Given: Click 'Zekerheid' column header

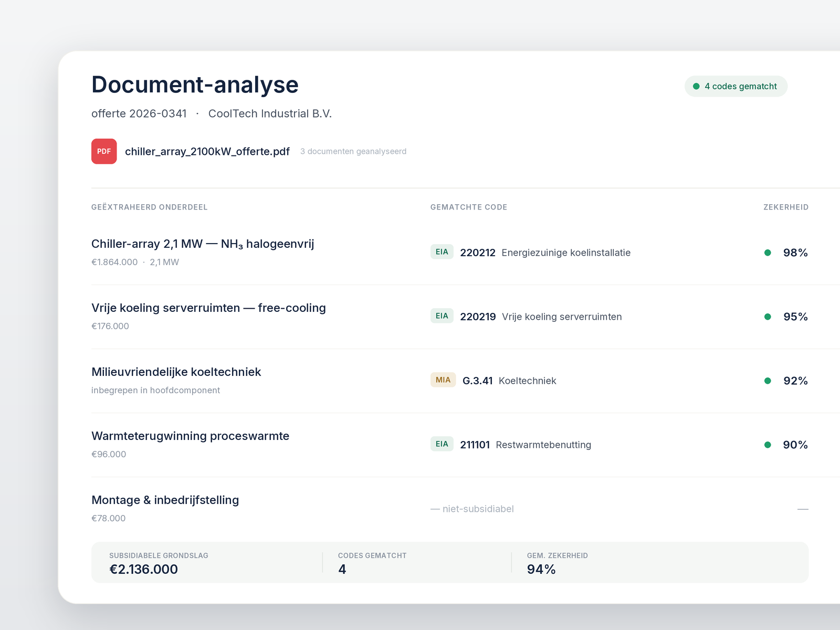Looking at the screenshot, I should coord(786,207).
